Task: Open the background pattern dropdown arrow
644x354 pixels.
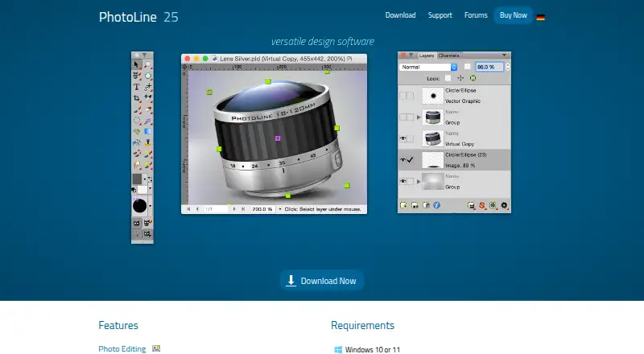Action: coord(150,187)
